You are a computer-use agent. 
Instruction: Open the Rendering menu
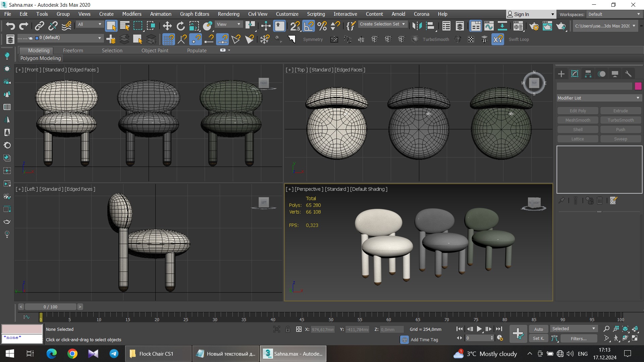pyautogui.click(x=228, y=14)
